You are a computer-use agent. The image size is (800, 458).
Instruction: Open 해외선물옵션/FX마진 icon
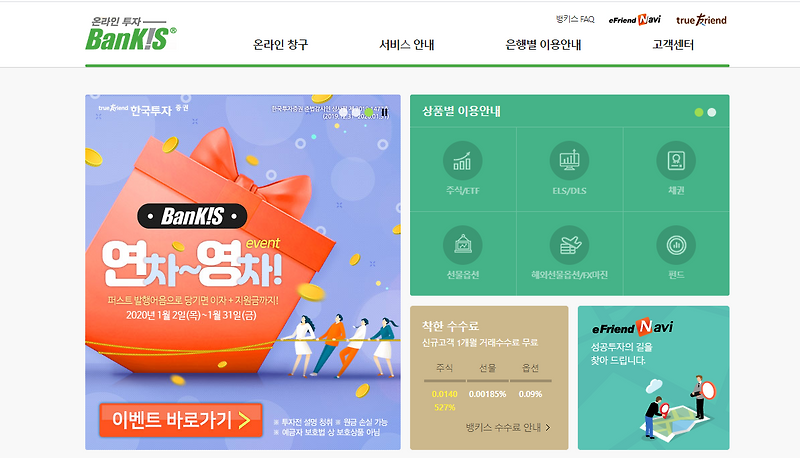click(569, 245)
